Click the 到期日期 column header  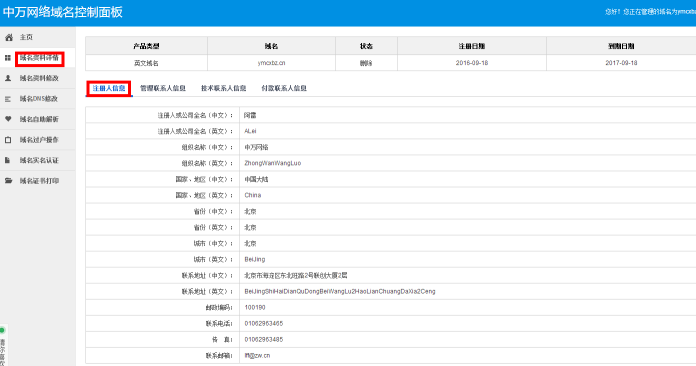621,46
